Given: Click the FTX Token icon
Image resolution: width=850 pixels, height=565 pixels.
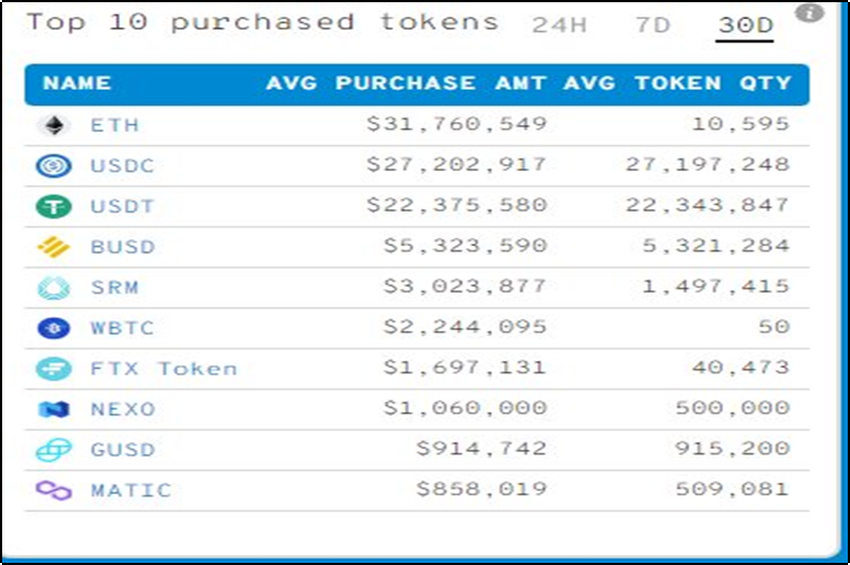Looking at the screenshot, I should pyautogui.click(x=53, y=369).
